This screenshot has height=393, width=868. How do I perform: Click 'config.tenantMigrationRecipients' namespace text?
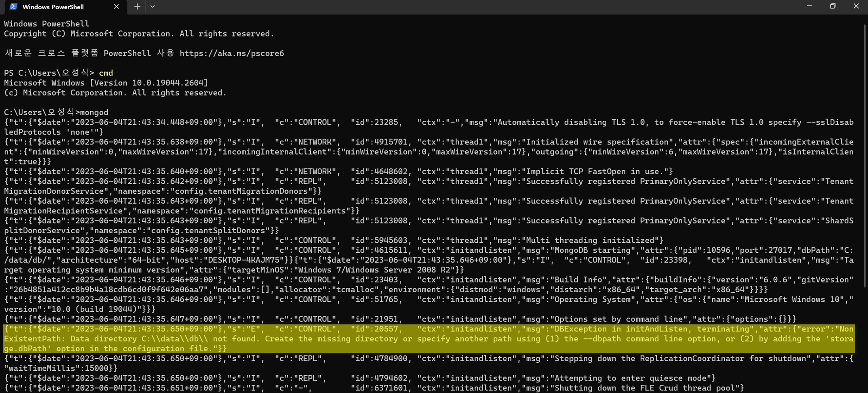270,211
